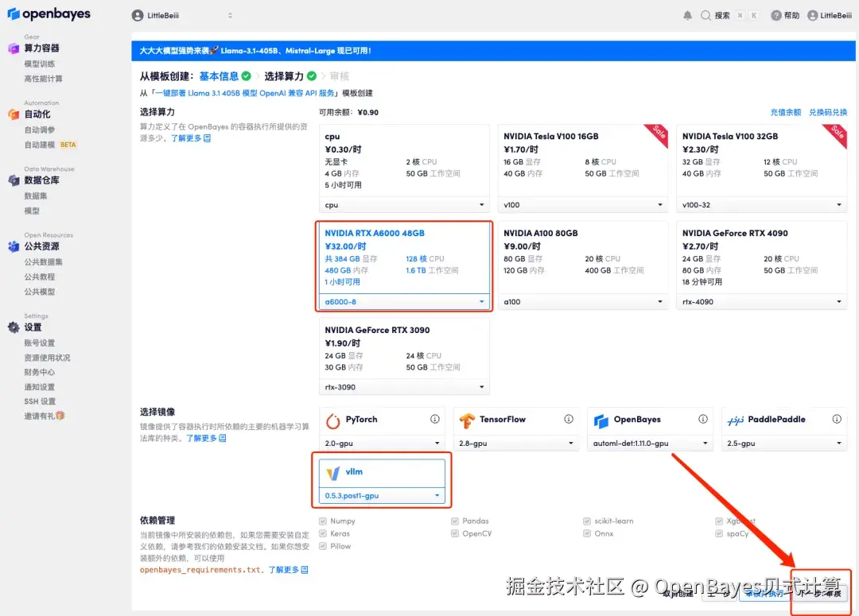The width and height of the screenshot is (859, 616).
Task: Toggle the Keras checkbox
Action: [323, 533]
